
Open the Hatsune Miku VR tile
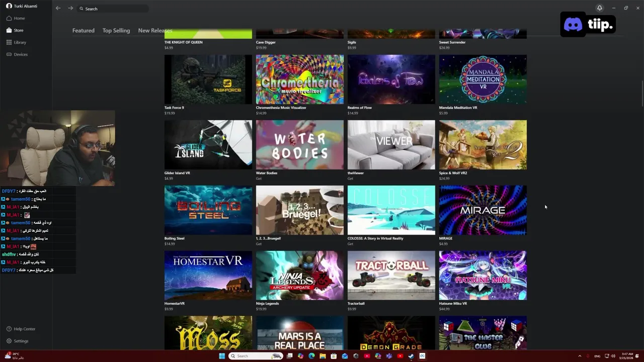pyautogui.click(x=483, y=276)
